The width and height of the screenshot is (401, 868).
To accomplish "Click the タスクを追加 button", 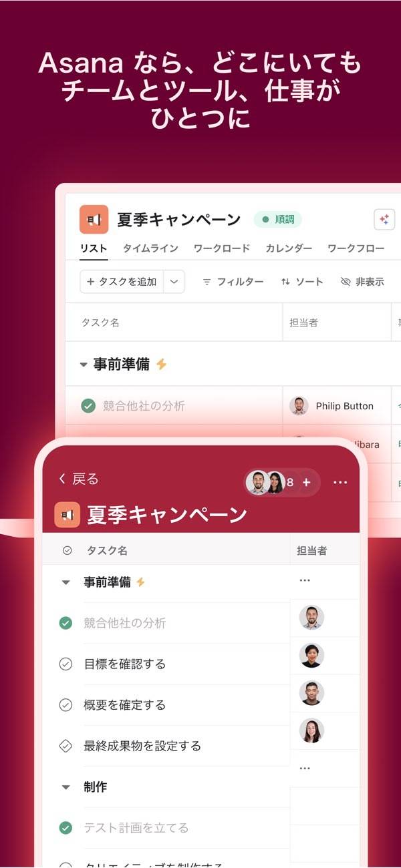I will point(122,282).
